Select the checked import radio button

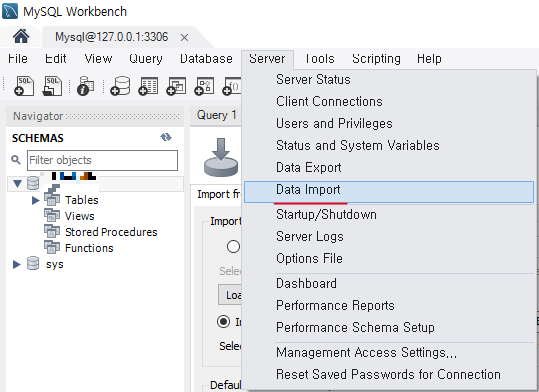(x=223, y=322)
